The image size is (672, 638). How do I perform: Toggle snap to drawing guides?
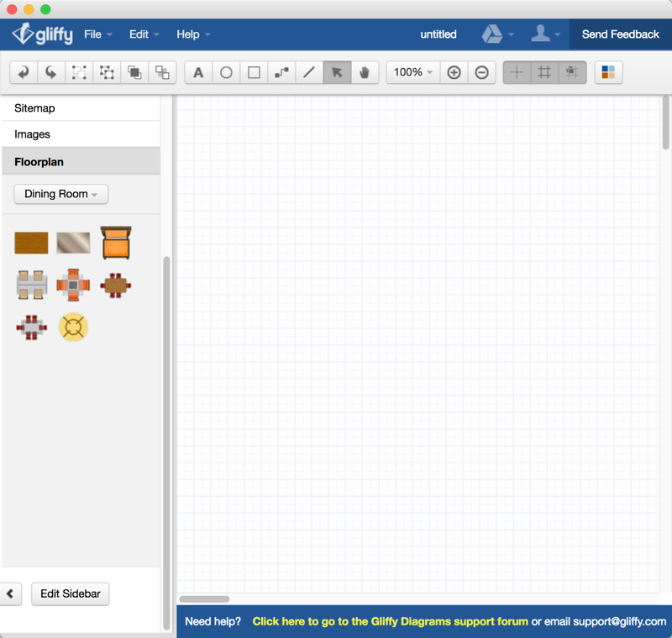click(x=517, y=72)
